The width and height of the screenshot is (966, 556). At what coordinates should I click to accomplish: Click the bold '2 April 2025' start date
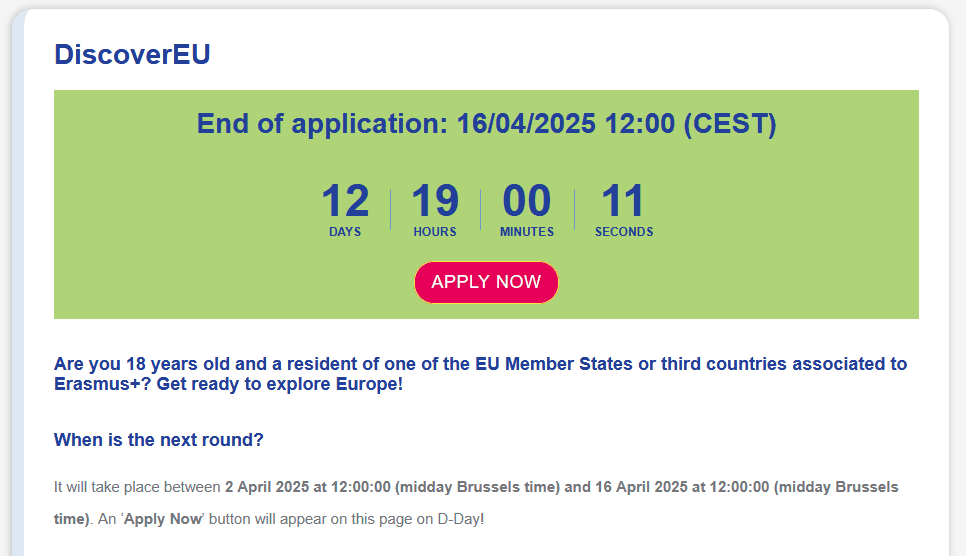tap(270, 488)
